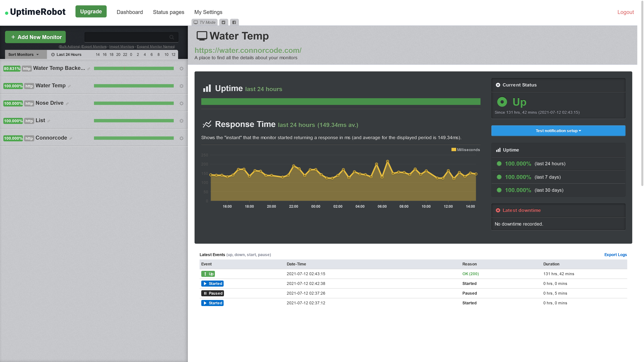Image resolution: width=644 pixels, height=362 pixels.
Task: Click the Export Logs link
Action: (615, 255)
